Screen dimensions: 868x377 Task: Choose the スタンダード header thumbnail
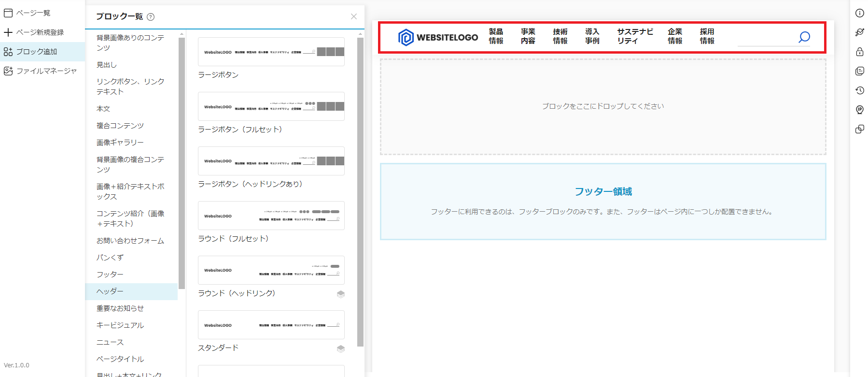[271, 325]
